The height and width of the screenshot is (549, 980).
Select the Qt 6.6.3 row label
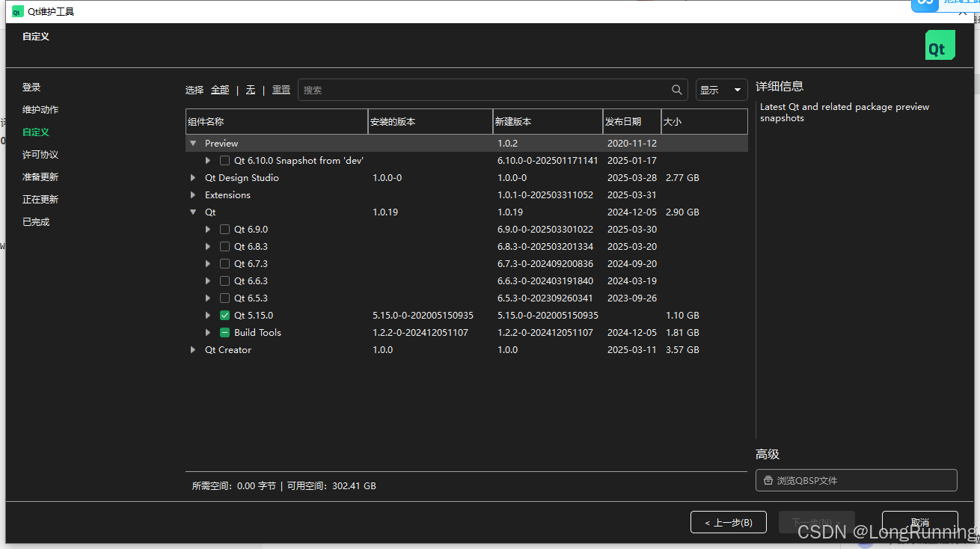click(x=251, y=281)
